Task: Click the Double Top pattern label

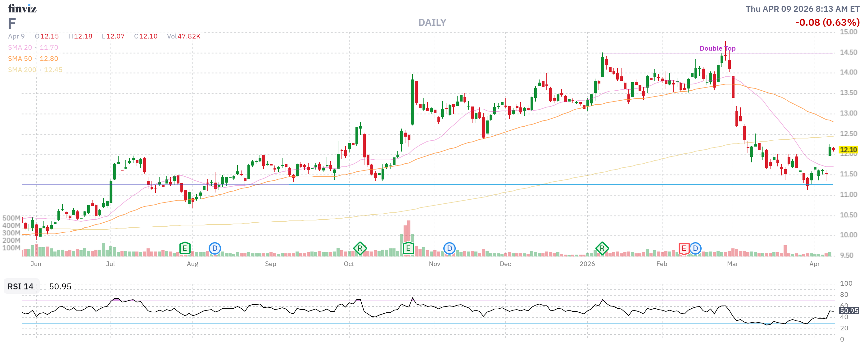Action: tap(717, 48)
